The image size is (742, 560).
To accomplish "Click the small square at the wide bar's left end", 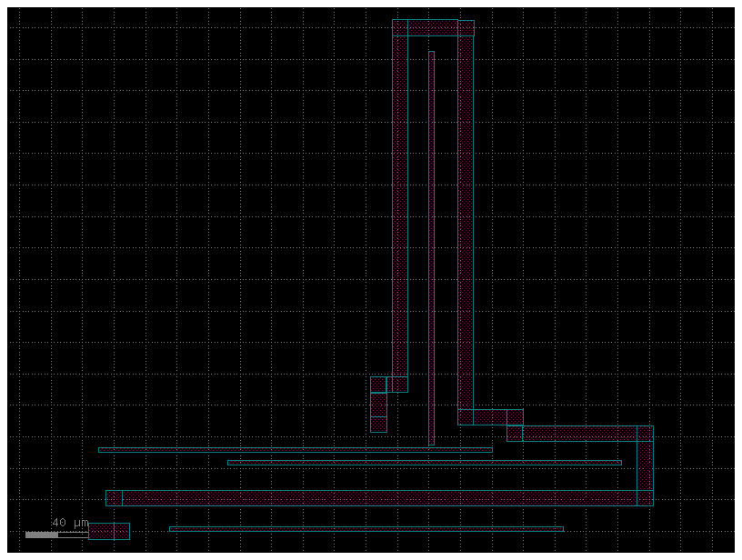I will pos(114,498).
